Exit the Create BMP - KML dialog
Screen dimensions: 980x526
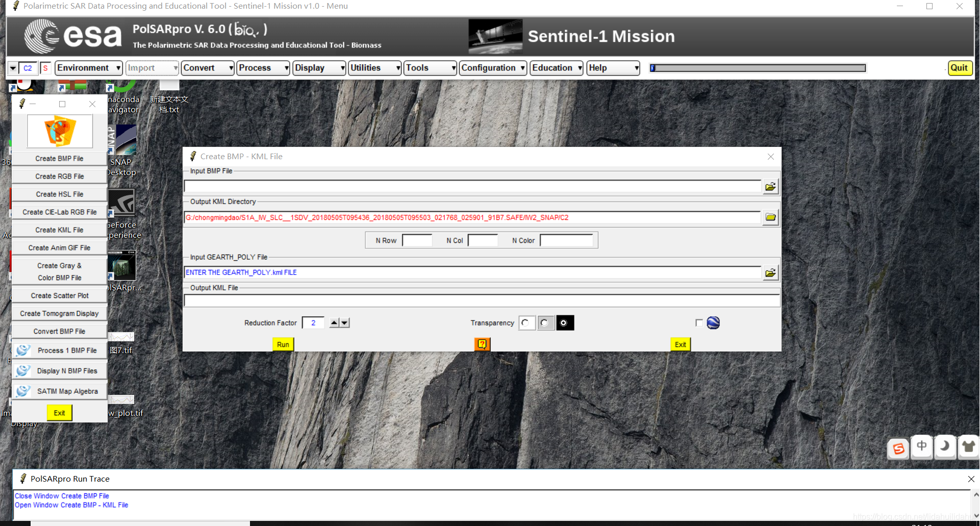[x=681, y=344]
